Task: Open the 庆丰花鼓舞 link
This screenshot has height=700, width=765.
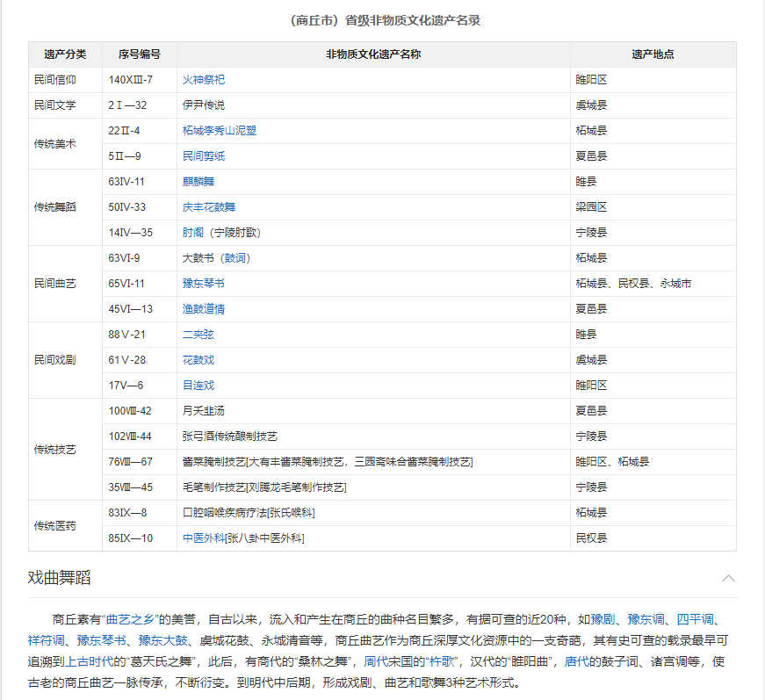Action: [x=208, y=207]
